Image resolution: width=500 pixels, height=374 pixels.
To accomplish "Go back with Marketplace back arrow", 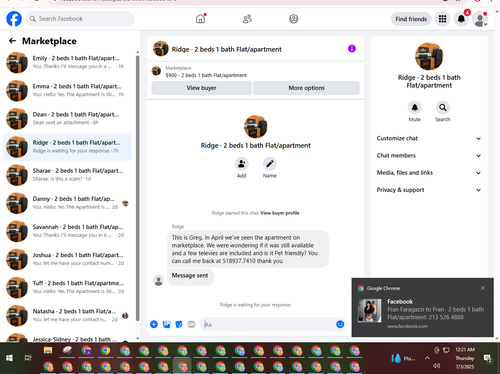I will tap(12, 41).
